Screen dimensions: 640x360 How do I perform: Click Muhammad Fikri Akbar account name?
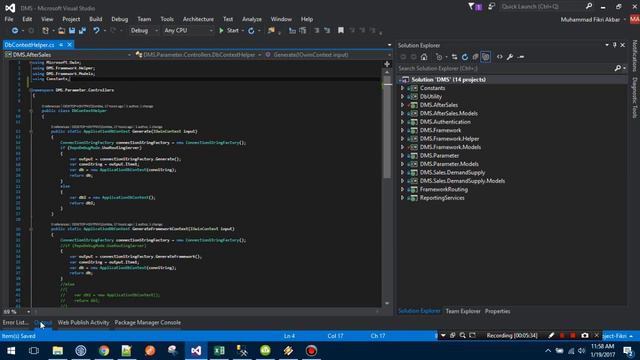coord(590,20)
